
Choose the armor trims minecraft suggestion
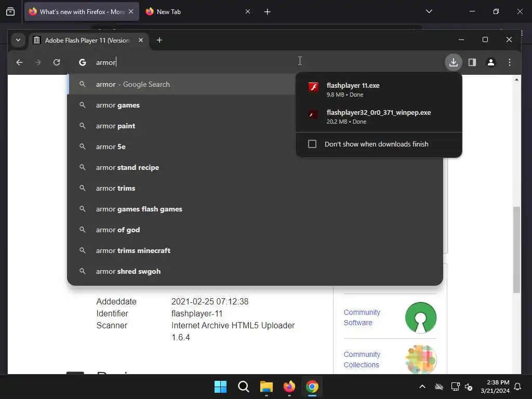(x=255, y=250)
